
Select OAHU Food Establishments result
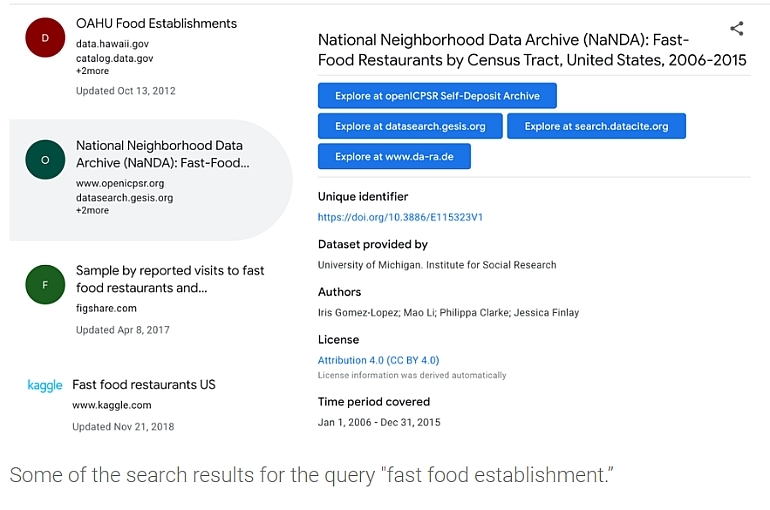[156, 23]
